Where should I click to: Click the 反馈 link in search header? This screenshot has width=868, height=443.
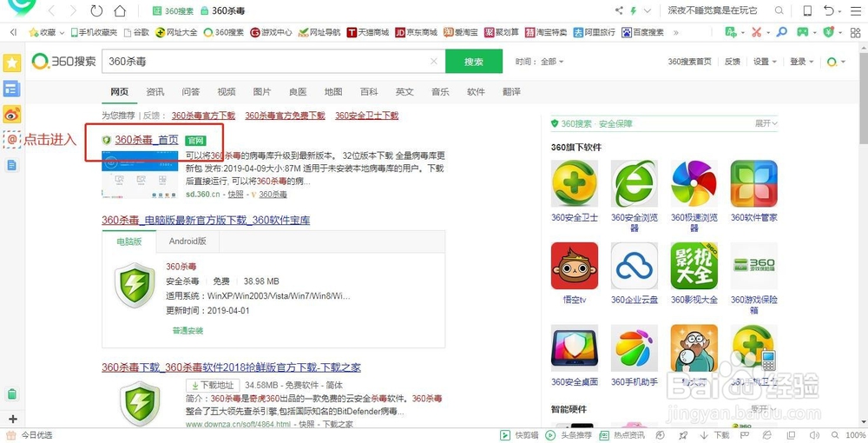(x=733, y=62)
